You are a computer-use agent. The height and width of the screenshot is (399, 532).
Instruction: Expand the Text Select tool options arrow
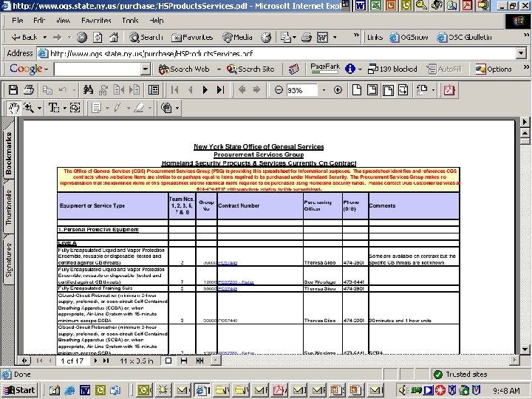point(64,108)
